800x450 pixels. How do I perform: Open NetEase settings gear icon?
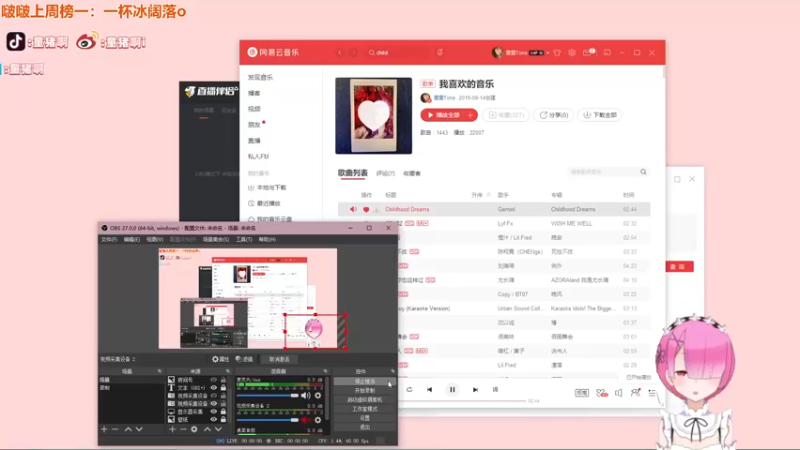572,53
